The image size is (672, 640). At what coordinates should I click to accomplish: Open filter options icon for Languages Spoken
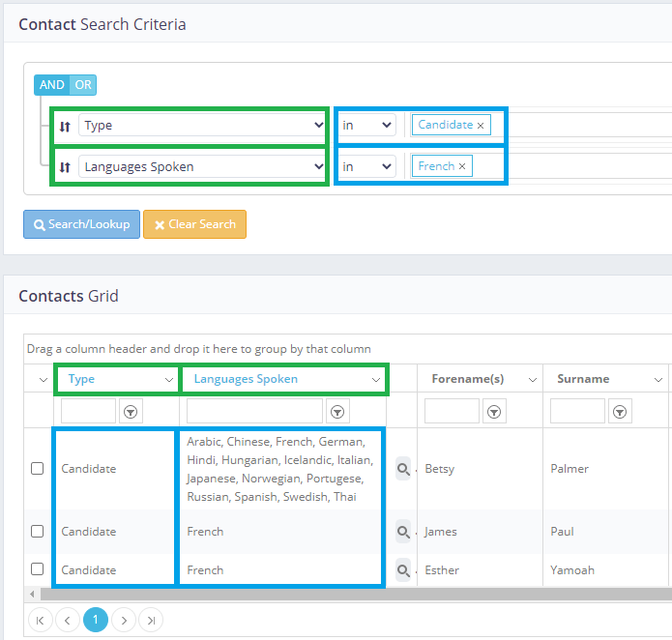pos(337,412)
